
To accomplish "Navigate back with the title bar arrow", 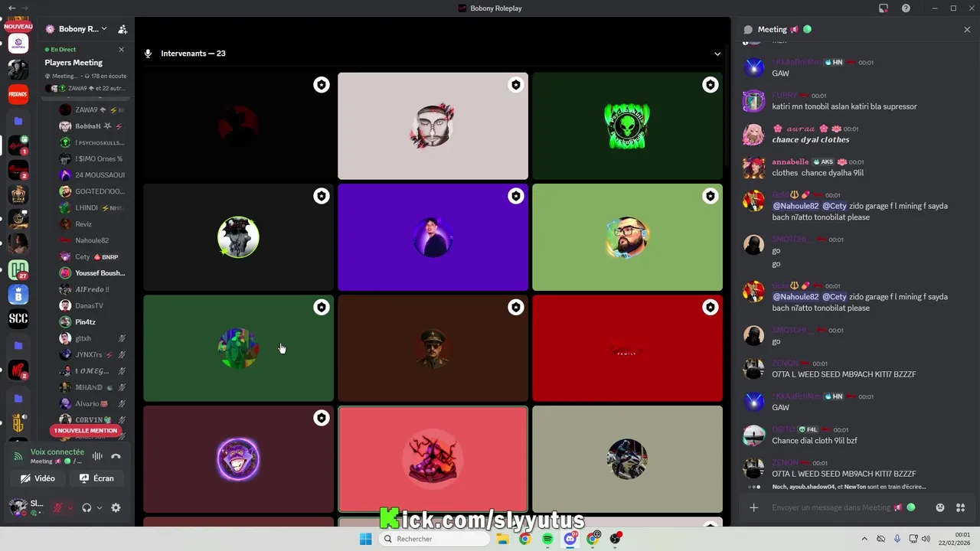I will point(11,8).
